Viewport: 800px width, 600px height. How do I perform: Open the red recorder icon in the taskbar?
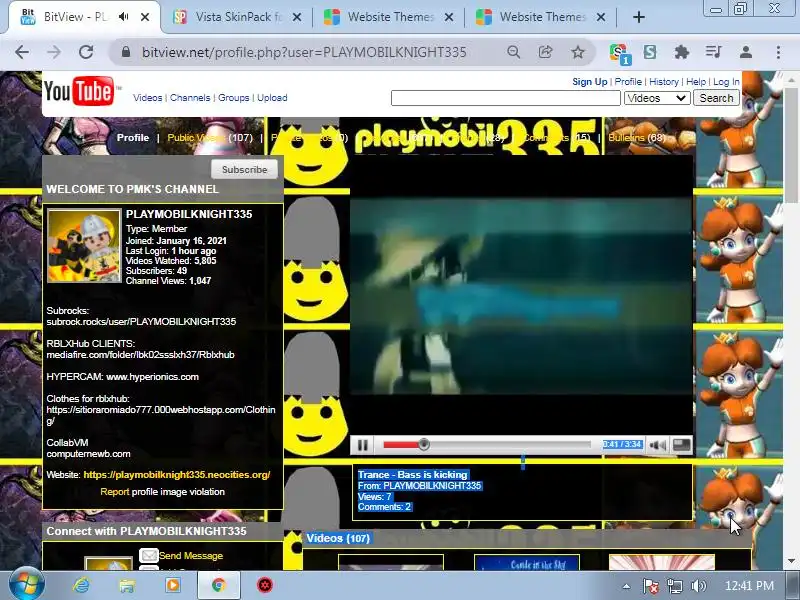click(x=265, y=585)
